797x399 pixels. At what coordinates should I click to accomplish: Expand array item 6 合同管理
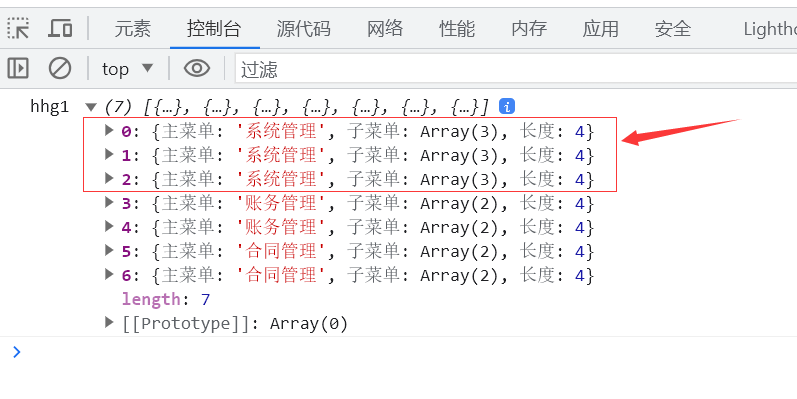pyautogui.click(x=109, y=274)
